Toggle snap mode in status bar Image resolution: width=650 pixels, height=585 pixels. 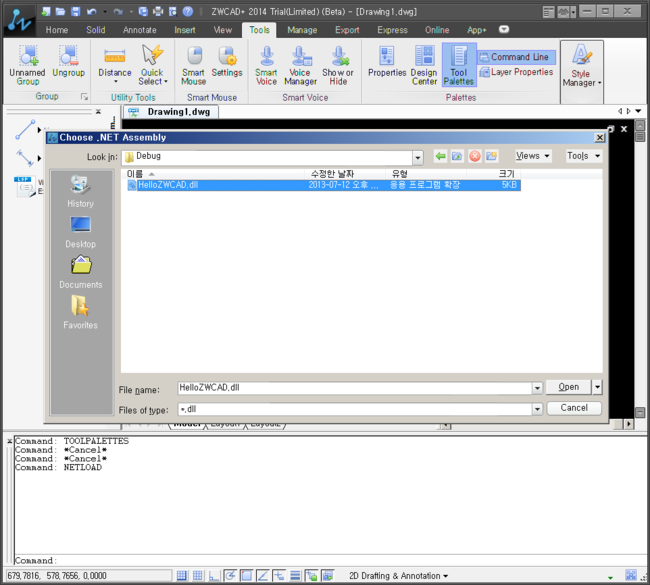pos(182,575)
